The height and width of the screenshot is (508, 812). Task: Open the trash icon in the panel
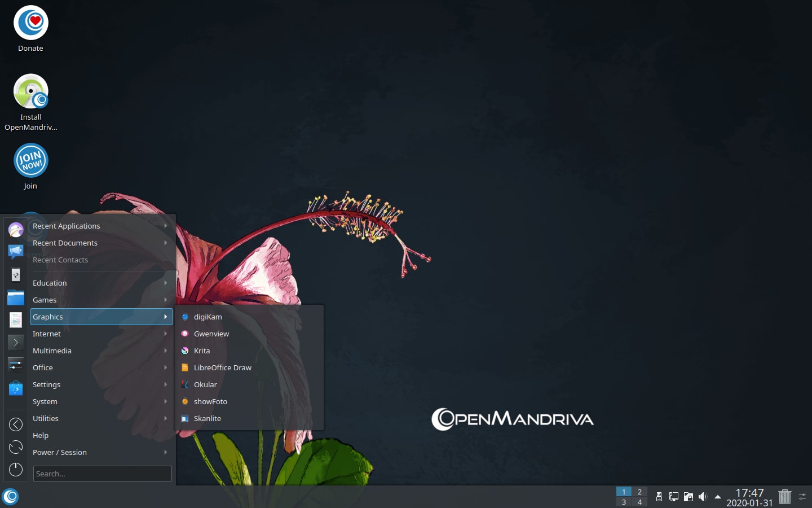[784, 497]
